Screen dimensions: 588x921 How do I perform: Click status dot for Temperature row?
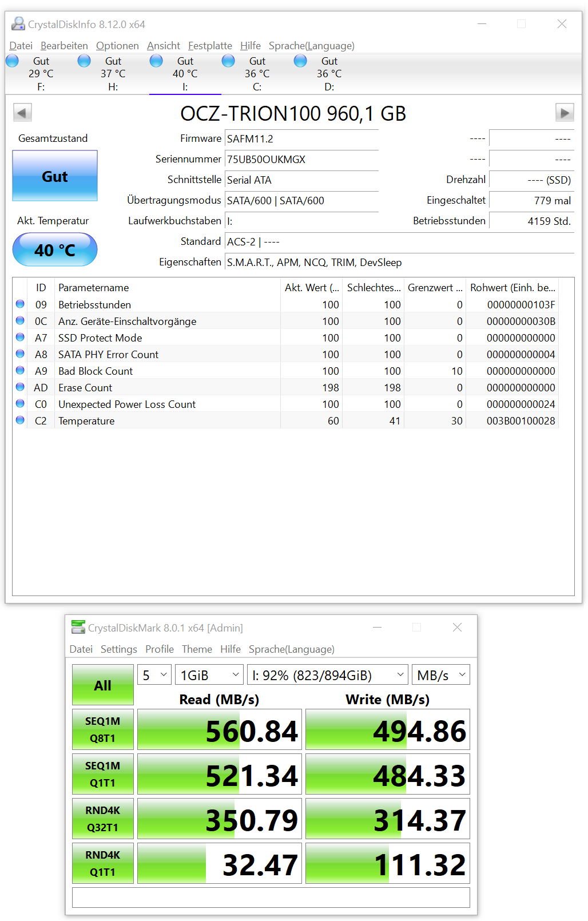tap(20, 420)
